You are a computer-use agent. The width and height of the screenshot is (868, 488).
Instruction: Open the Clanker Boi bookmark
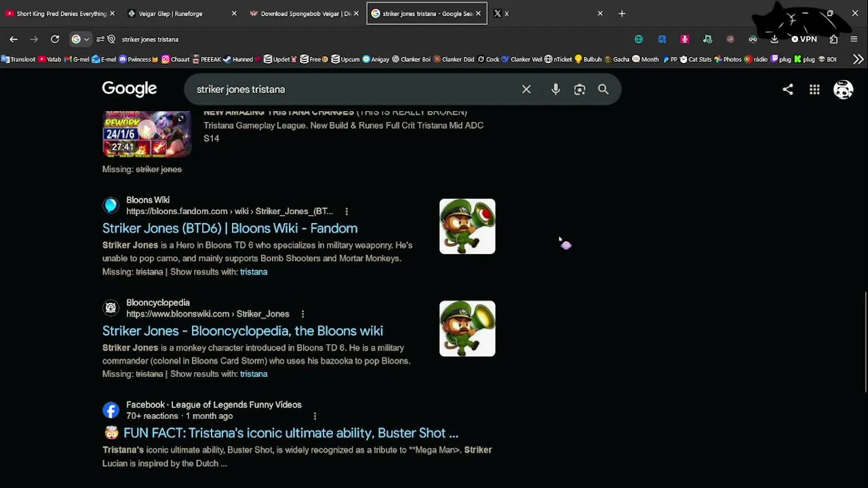(411, 60)
